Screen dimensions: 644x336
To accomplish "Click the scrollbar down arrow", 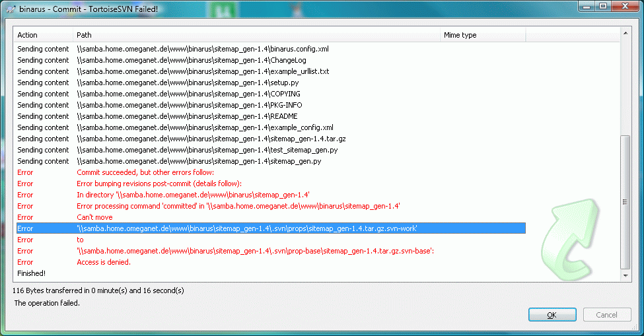I will click(625, 276).
